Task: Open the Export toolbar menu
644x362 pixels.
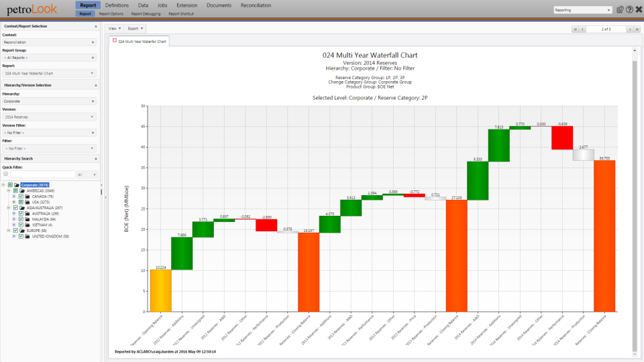Action: click(135, 29)
